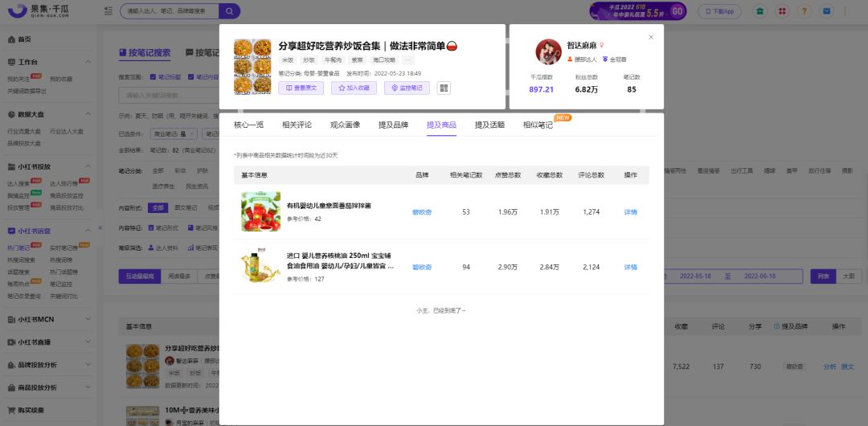Select the 按笔记搜索 tab in background page

(145, 53)
